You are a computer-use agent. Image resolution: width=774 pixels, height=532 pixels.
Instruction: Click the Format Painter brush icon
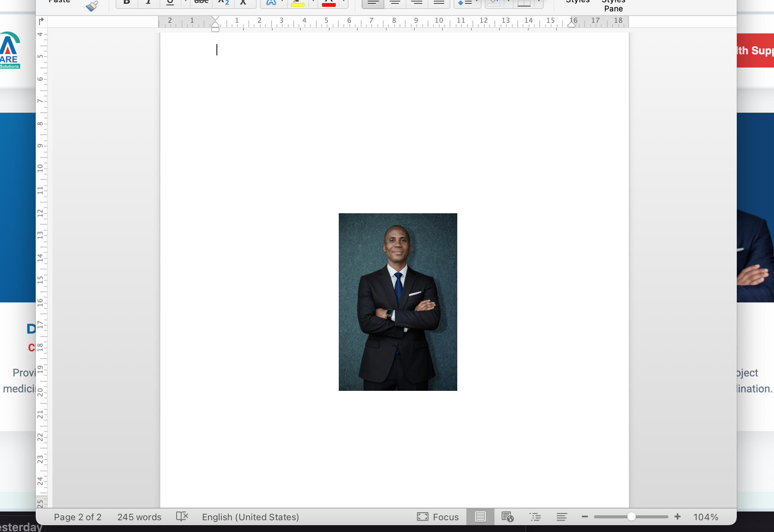click(92, 6)
